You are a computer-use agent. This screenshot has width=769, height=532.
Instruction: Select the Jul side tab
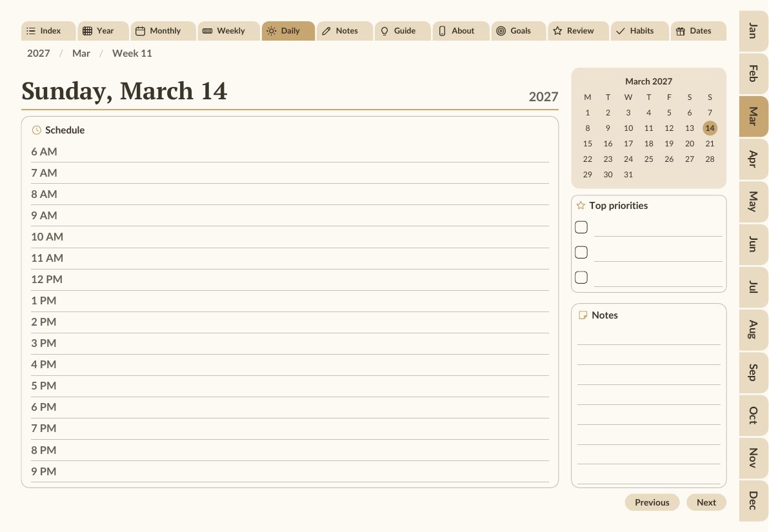click(x=754, y=287)
